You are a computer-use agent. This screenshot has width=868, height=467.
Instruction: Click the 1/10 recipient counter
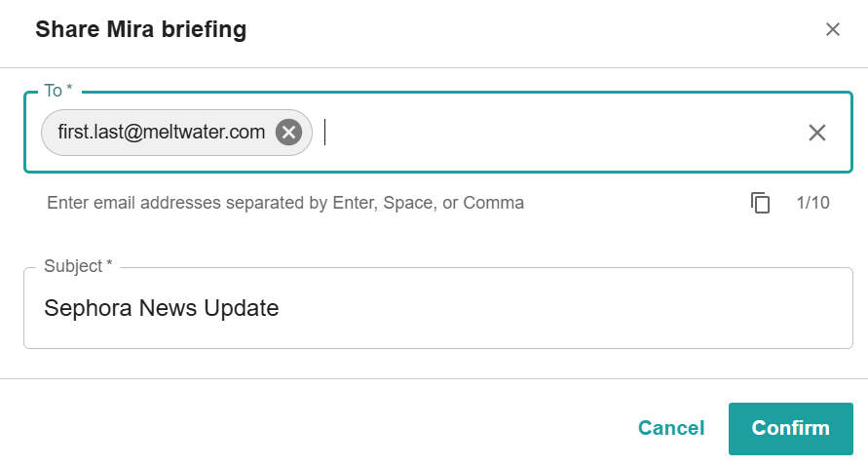(x=812, y=203)
